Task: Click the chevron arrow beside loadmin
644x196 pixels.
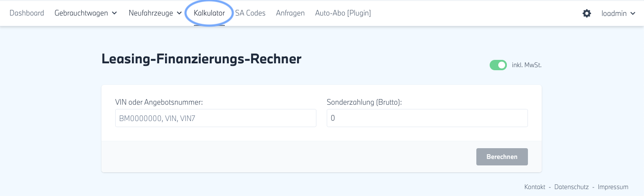Action: click(633, 13)
